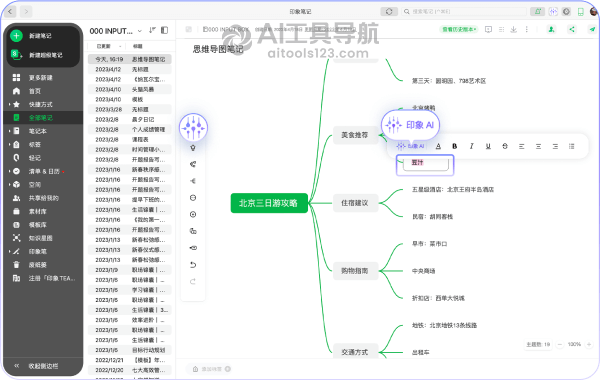Click 收起侧边栏 to collapse sidebar

43,366
